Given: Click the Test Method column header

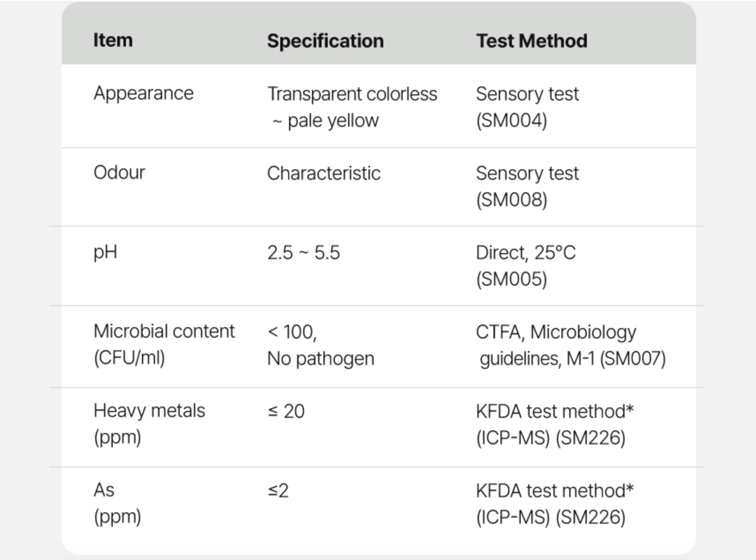Looking at the screenshot, I should coord(531,41).
